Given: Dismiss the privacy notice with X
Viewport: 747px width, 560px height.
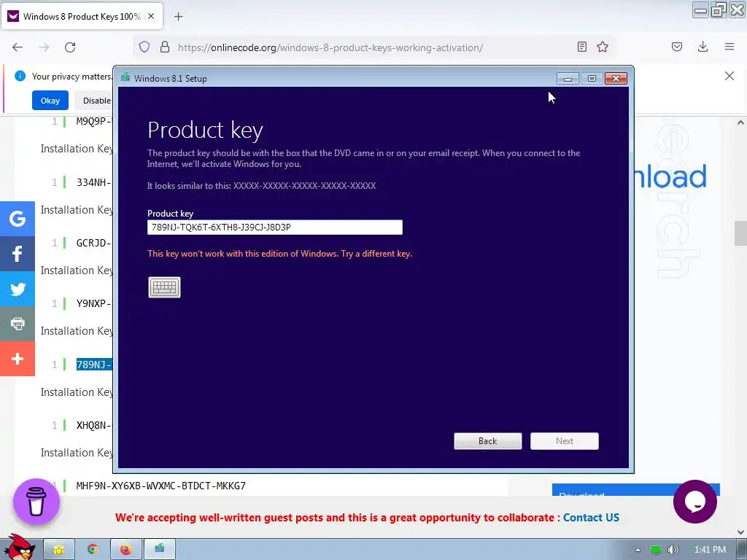Looking at the screenshot, I should (729, 76).
